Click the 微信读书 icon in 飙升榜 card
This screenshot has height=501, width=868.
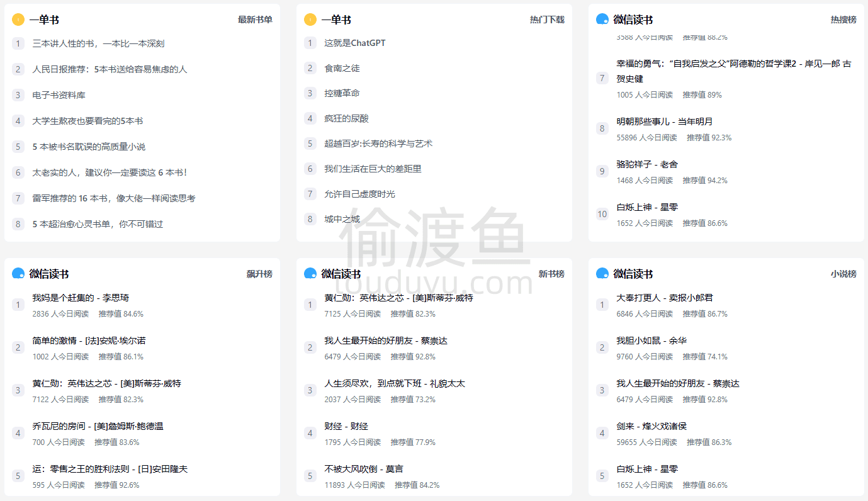(x=18, y=274)
